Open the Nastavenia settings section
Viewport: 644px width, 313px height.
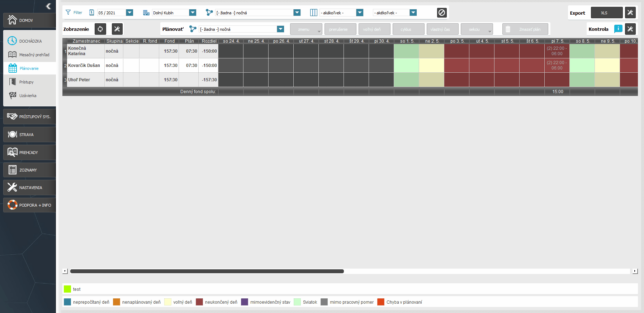coord(29,188)
